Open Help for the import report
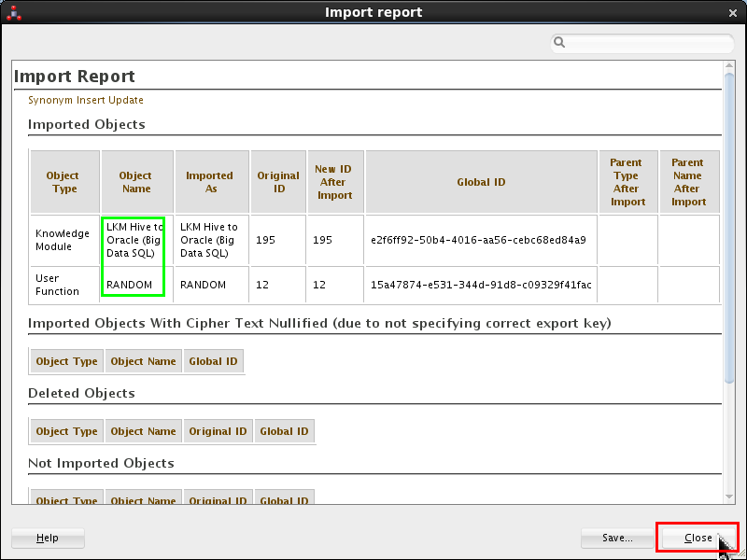 [48, 538]
